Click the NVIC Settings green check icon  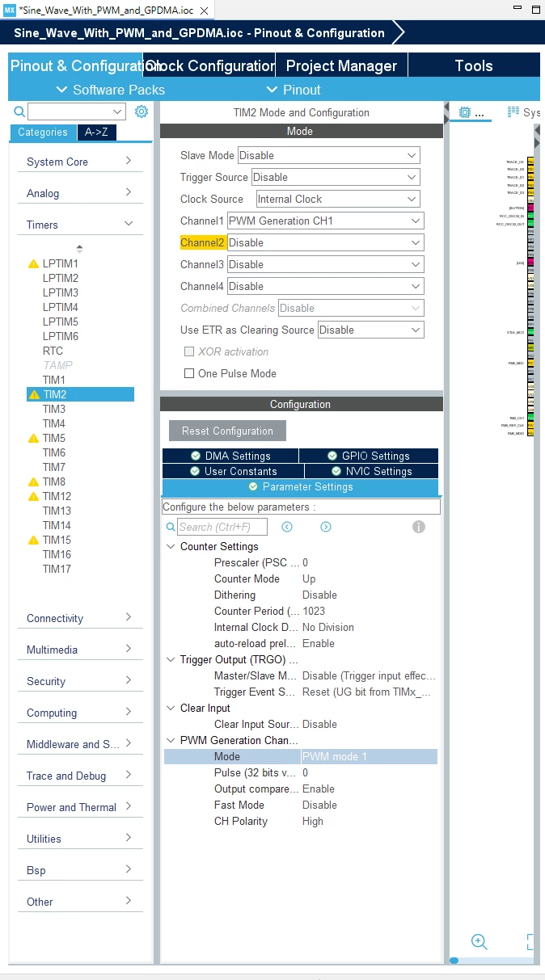pos(337,471)
